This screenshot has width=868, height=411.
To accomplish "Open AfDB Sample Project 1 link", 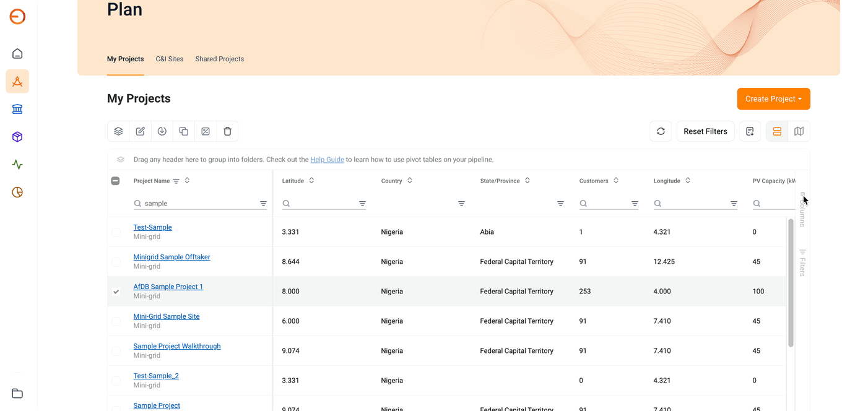I will [168, 287].
